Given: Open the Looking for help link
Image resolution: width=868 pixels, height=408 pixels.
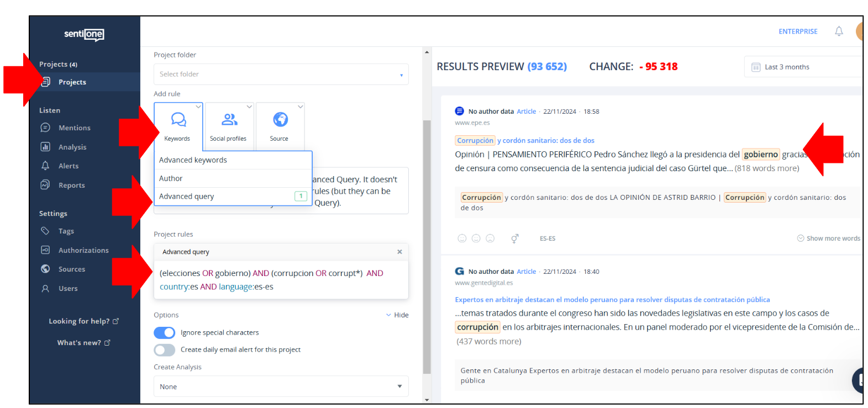Looking at the screenshot, I should pyautogui.click(x=83, y=321).
